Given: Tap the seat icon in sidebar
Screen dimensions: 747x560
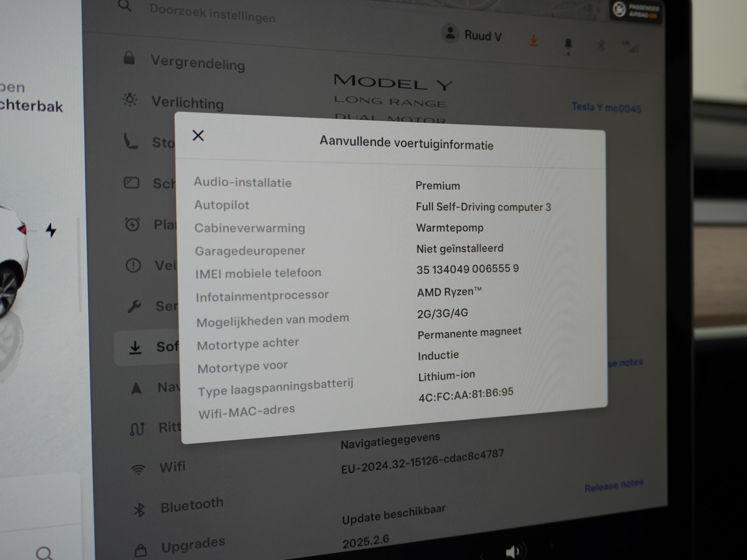Looking at the screenshot, I should coord(130,141).
